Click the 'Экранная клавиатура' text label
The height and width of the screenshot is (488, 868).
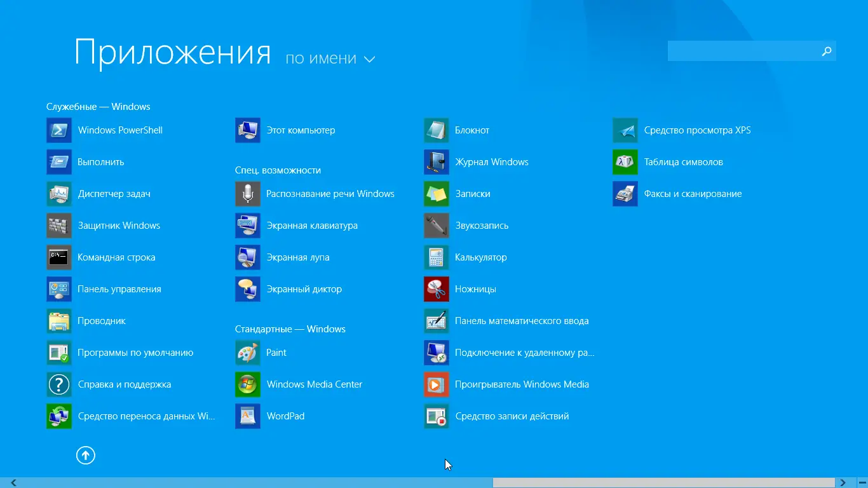pyautogui.click(x=312, y=226)
